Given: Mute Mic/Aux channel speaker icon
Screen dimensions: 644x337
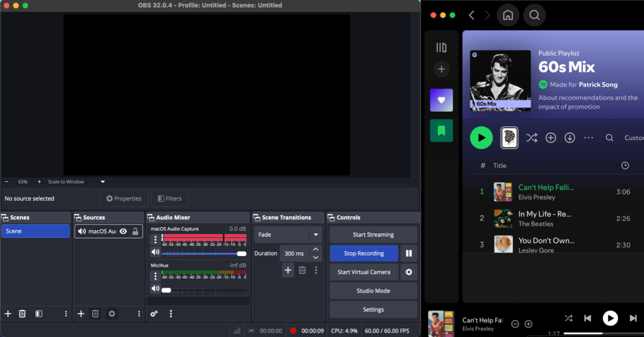Looking at the screenshot, I should coord(155,289).
